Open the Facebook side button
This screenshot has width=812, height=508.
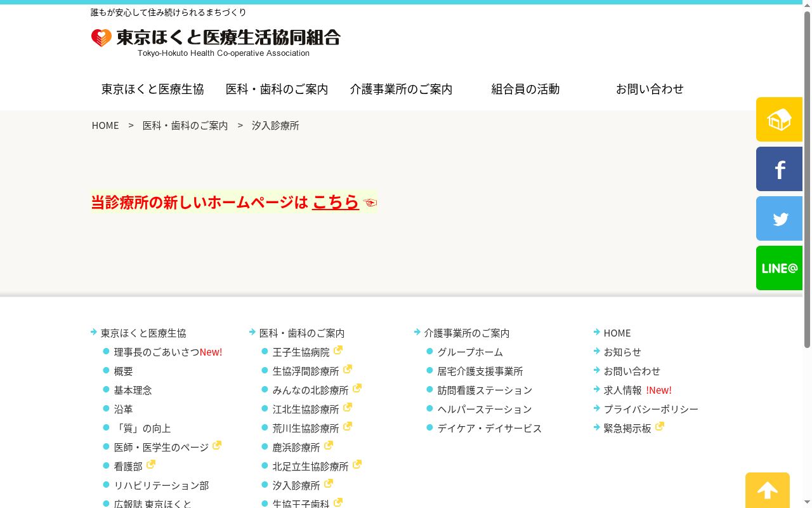[x=779, y=169]
